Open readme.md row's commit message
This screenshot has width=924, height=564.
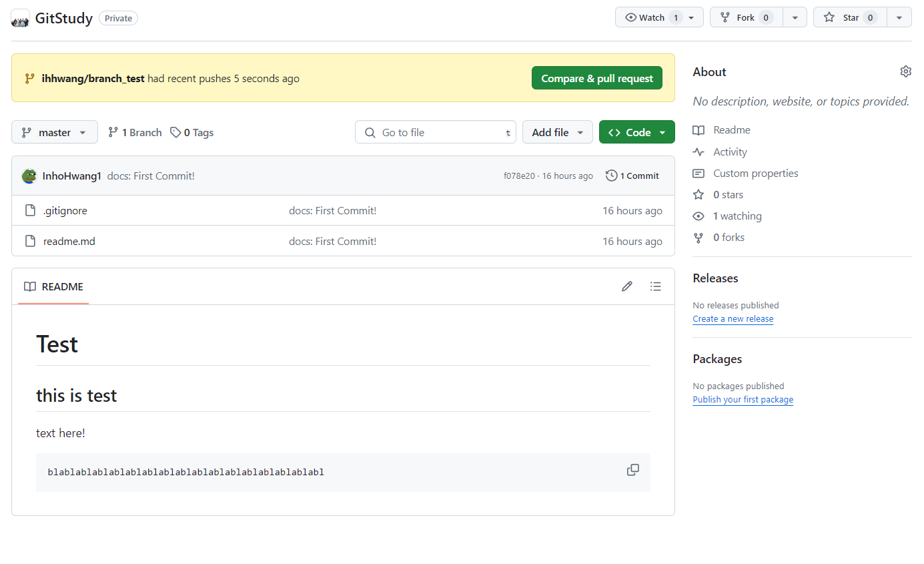pyautogui.click(x=332, y=241)
